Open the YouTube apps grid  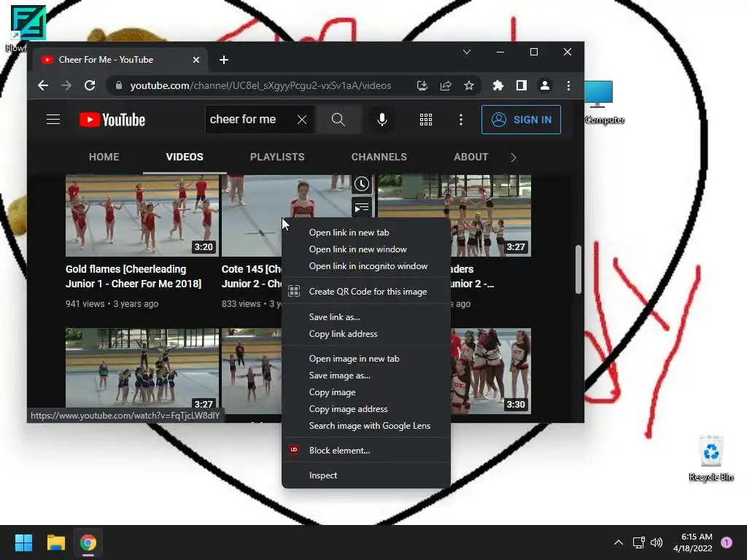tap(426, 120)
